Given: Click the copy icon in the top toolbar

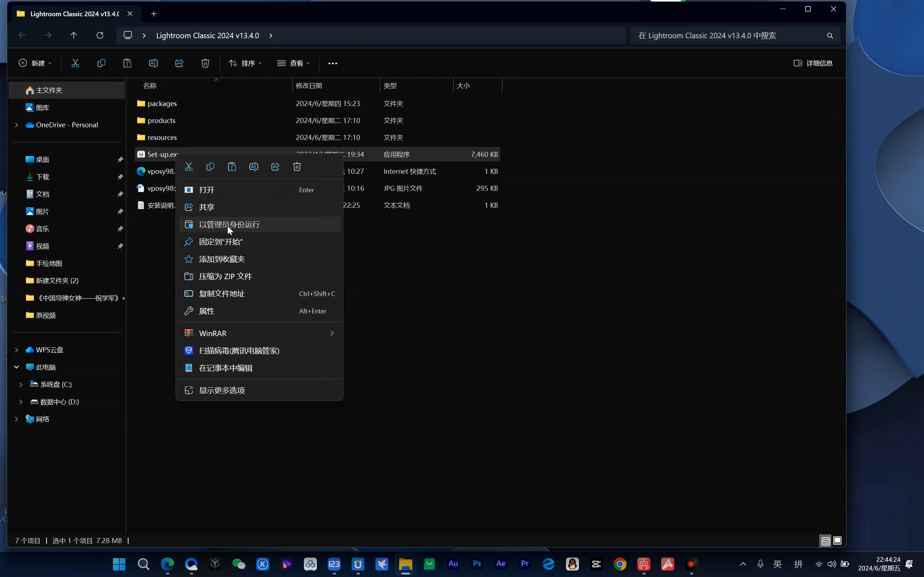Looking at the screenshot, I should (101, 63).
